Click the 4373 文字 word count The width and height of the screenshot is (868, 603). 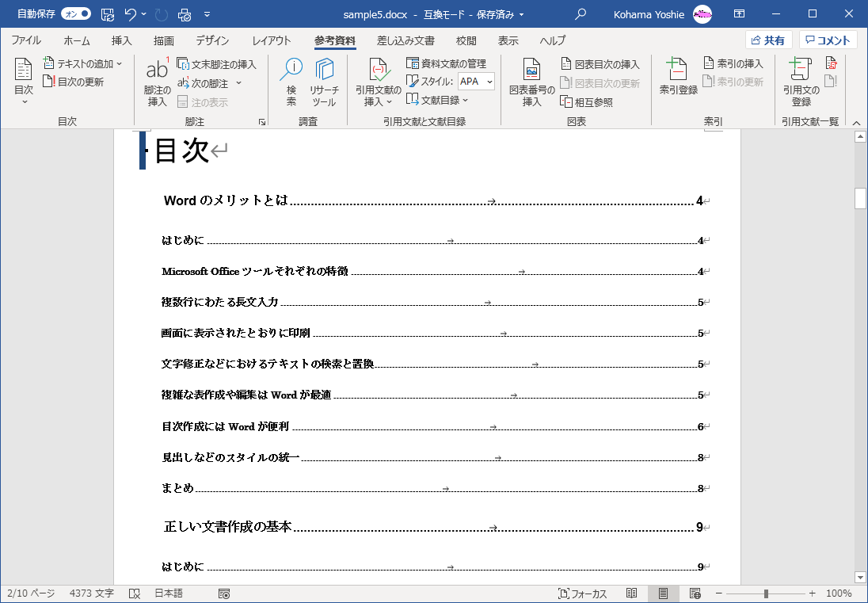[92, 593]
